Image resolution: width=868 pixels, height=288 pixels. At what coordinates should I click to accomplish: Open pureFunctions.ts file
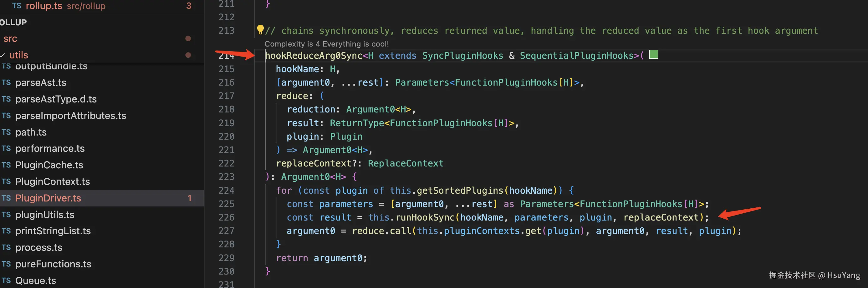53,264
